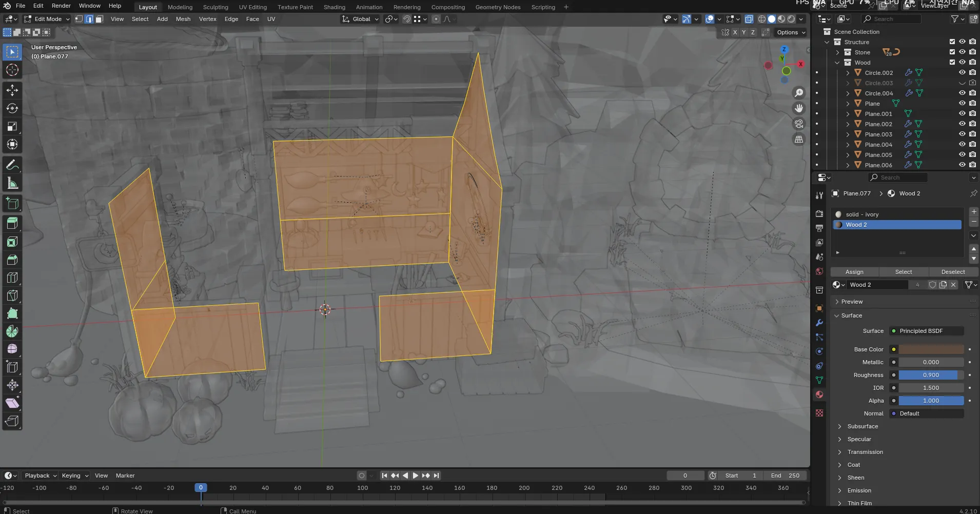This screenshot has height=514, width=980.
Task: Activate the Rotate tool
Action: coord(12,108)
